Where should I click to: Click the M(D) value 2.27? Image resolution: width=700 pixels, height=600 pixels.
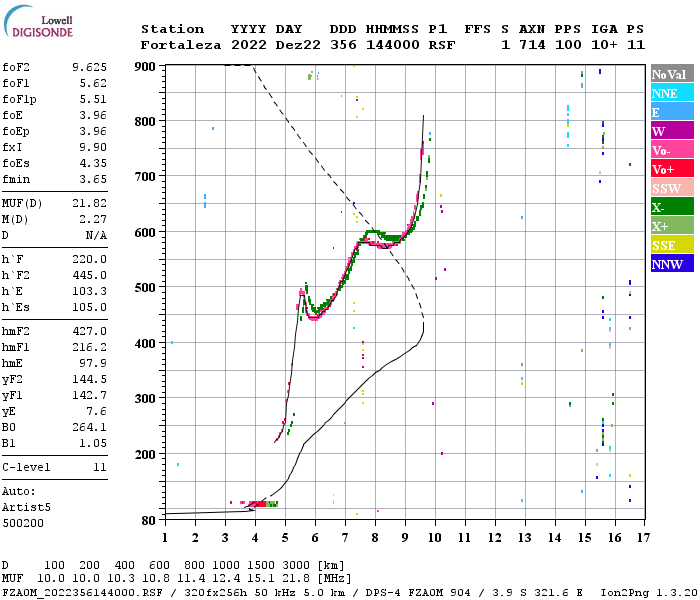[93, 220]
